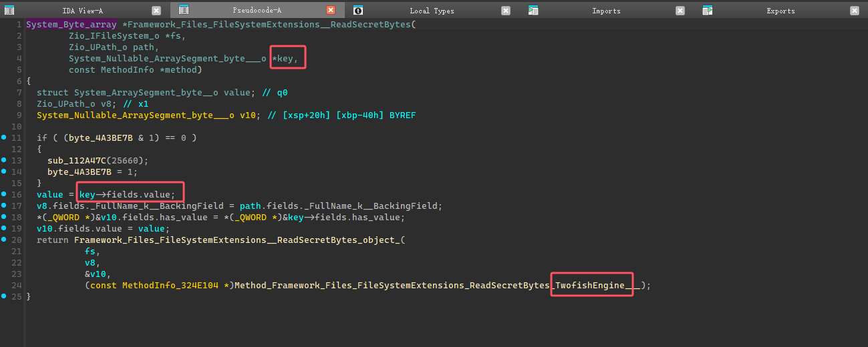The image size is (868, 347).
Task: Toggle breakpoint dot on line 17
Action: (x=4, y=206)
